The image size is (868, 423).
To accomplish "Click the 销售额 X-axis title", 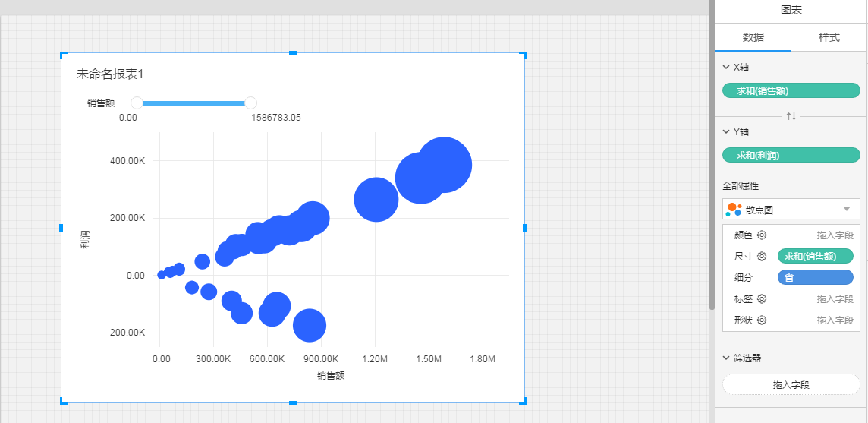I will [331, 376].
